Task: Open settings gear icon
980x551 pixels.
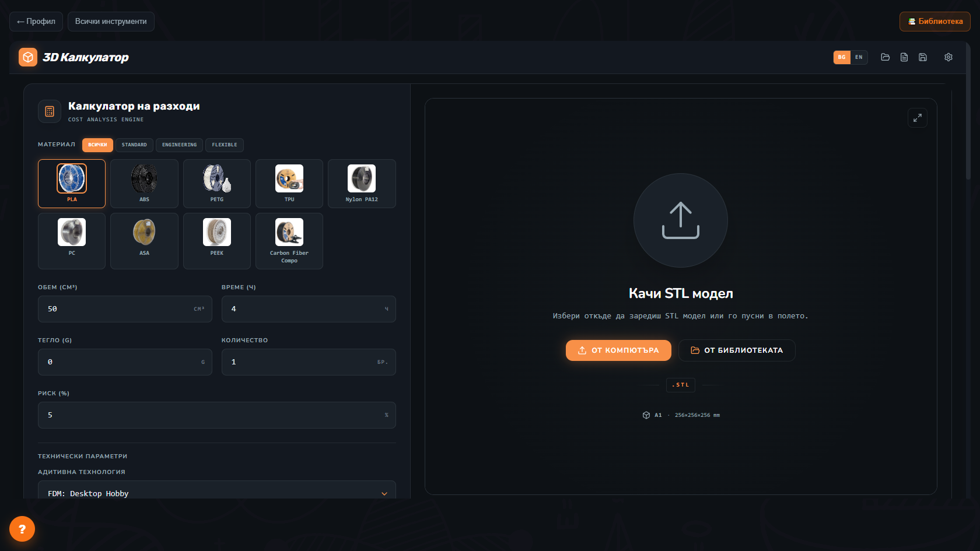Action: coord(949,57)
